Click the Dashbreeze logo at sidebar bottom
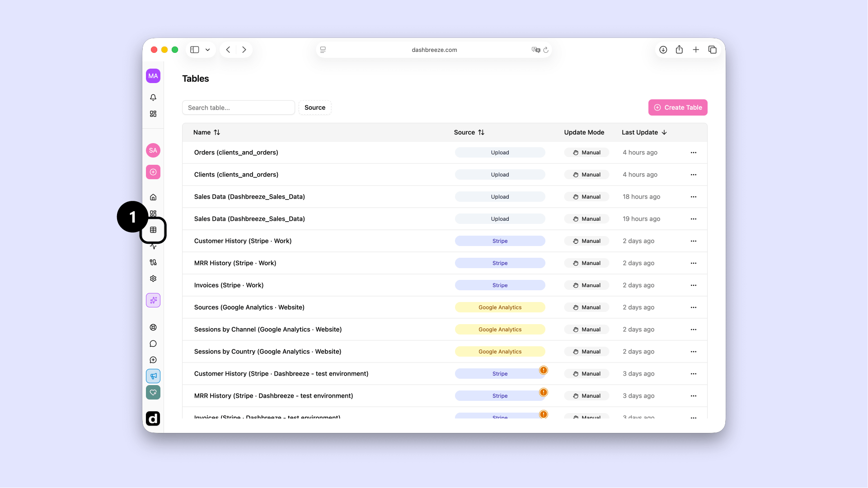The width and height of the screenshot is (868, 488). click(x=153, y=418)
